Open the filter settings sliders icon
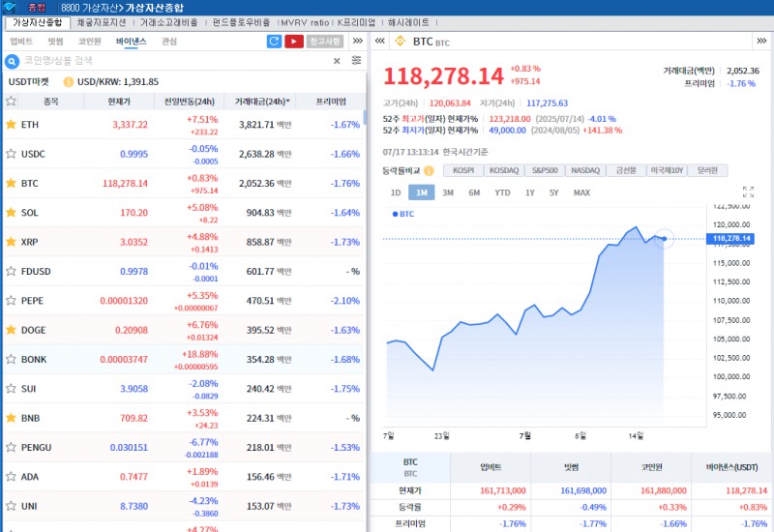Screen dimensions: 774x532 (356, 60)
